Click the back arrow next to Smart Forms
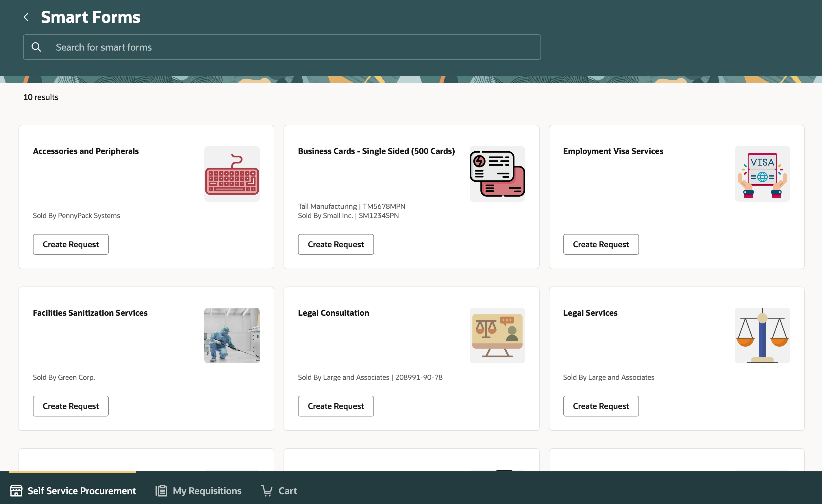The image size is (822, 504). [26, 17]
